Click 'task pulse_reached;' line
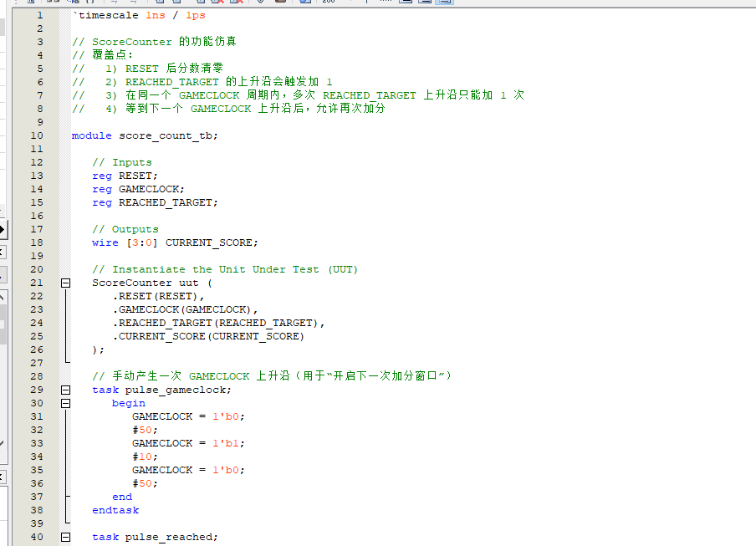Viewport: 756px width, 546px height. [x=155, y=537]
